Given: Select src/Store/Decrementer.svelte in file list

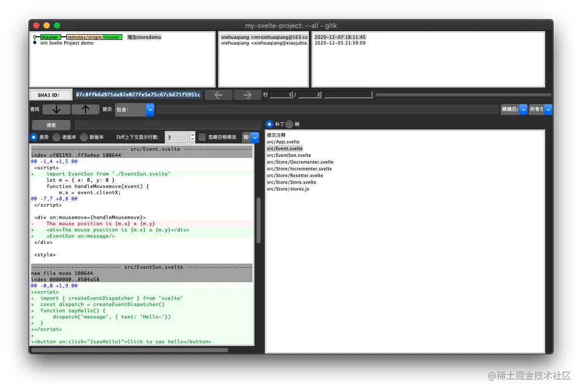Looking at the screenshot, I should click(300, 162).
